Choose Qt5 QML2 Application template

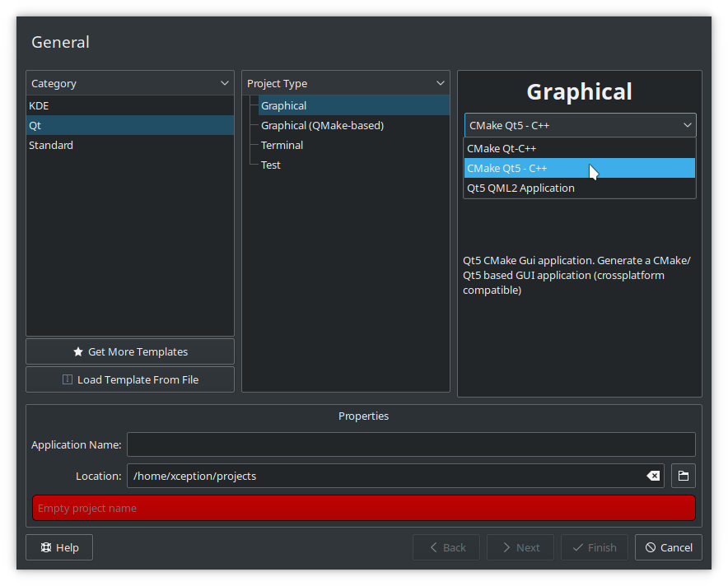580,188
